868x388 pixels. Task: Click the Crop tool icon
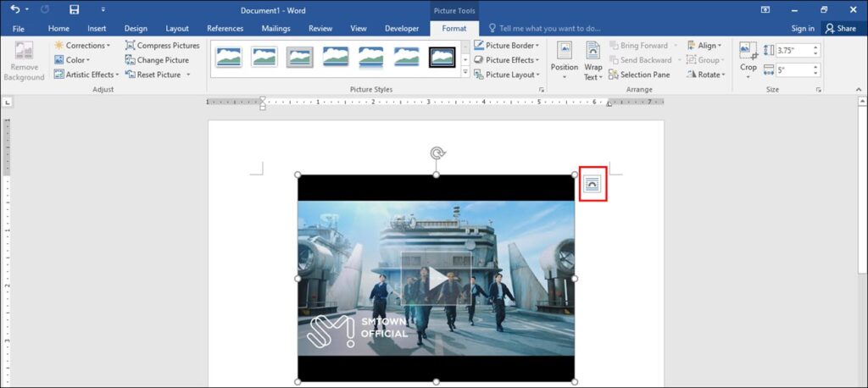coord(748,50)
